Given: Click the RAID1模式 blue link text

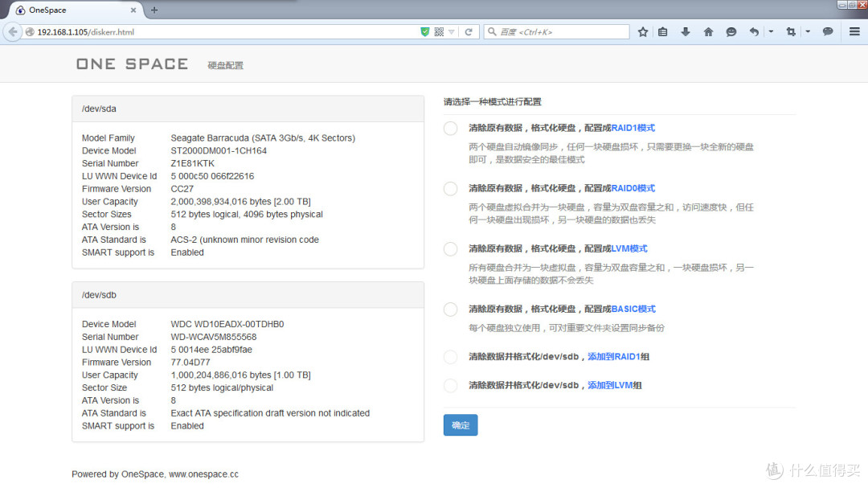Looking at the screenshot, I should pyautogui.click(x=633, y=128).
